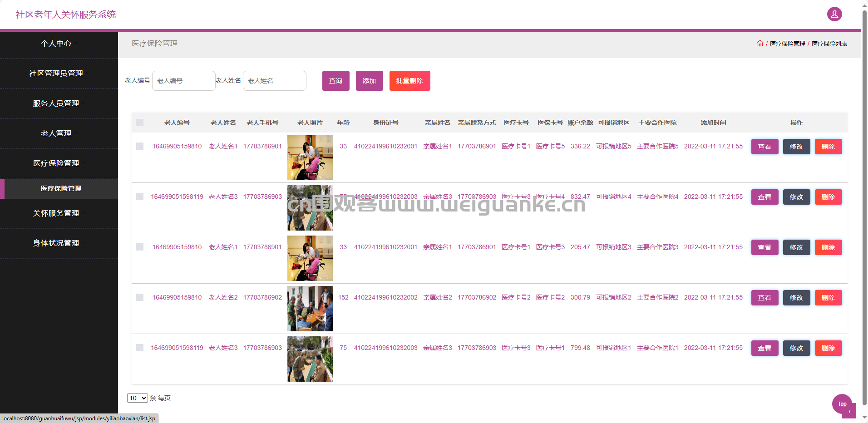Toggle the select-all header checkbox
The height and width of the screenshot is (423, 868).
pos(140,123)
